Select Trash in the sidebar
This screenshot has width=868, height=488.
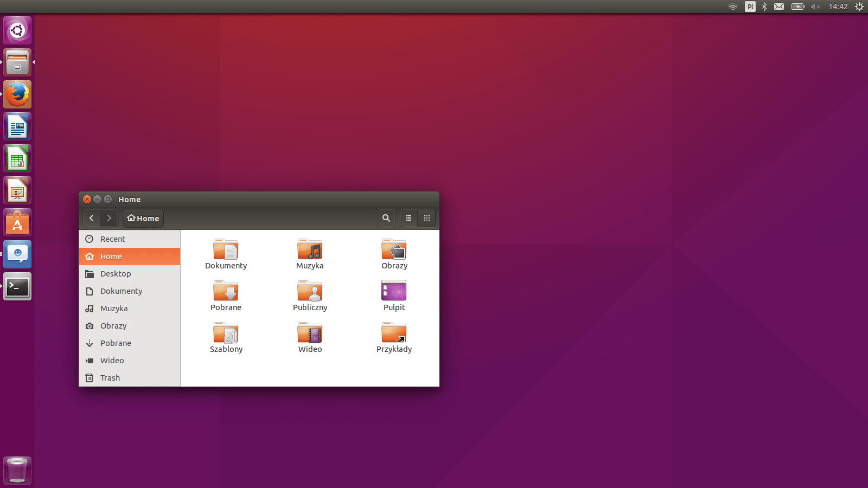[130, 378]
